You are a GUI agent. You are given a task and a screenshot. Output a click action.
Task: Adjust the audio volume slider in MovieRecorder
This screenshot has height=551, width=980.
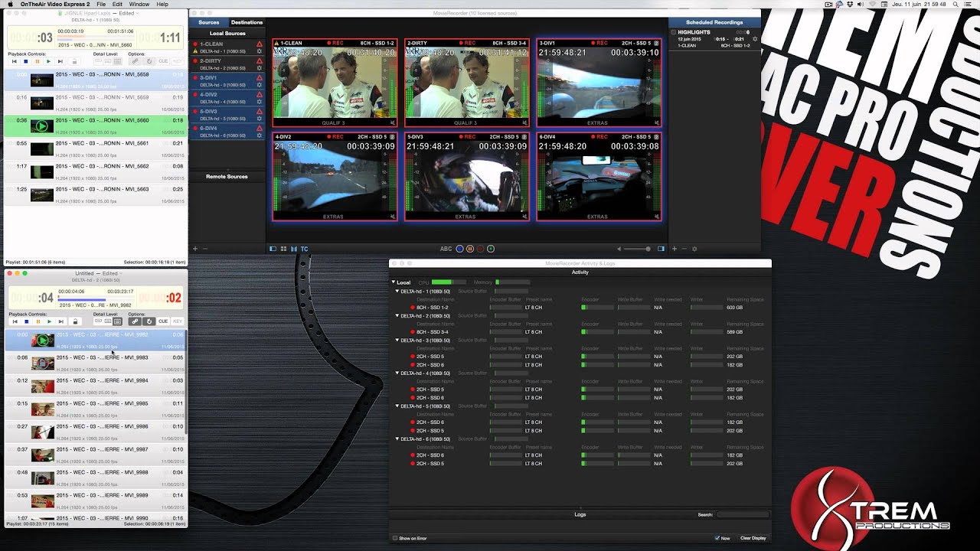click(x=635, y=249)
